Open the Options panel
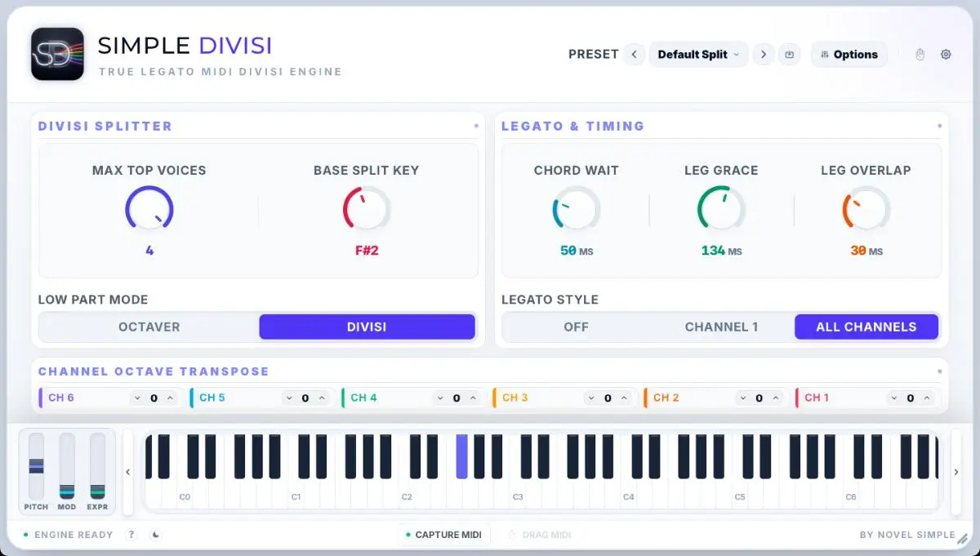This screenshot has height=556, width=980. (849, 55)
